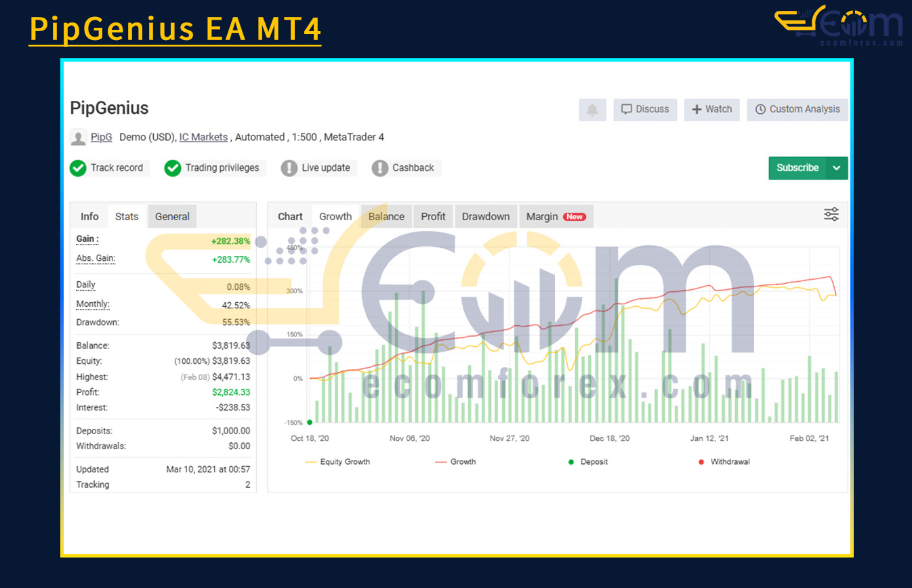Click the clock icon in Custom Analysis
Viewport: 912px width, 588px height.
(x=760, y=110)
